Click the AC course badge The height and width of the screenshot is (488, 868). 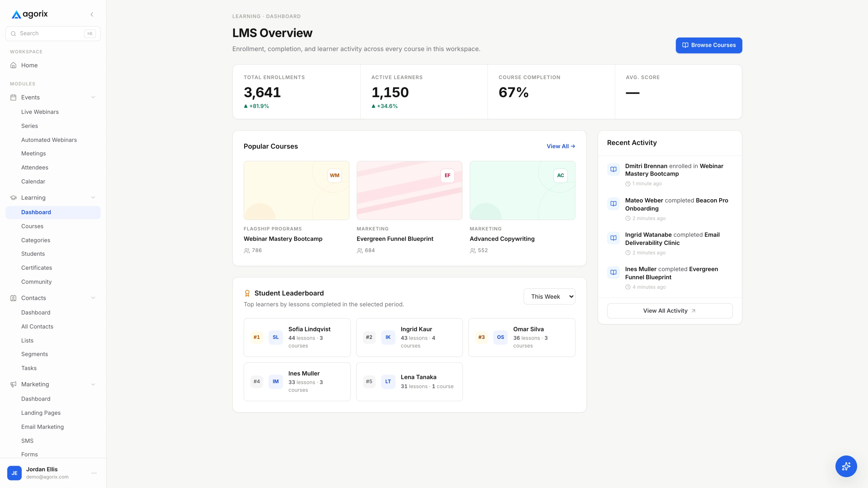pos(560,175)
